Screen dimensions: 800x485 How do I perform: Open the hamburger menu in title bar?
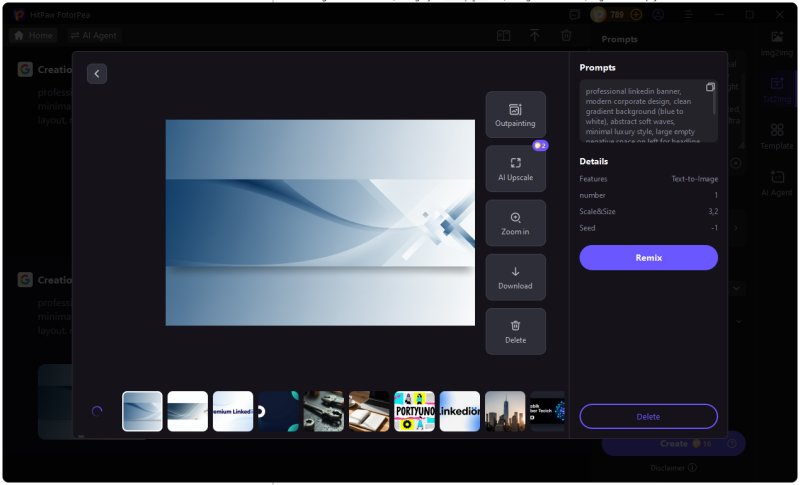(689, 15)
